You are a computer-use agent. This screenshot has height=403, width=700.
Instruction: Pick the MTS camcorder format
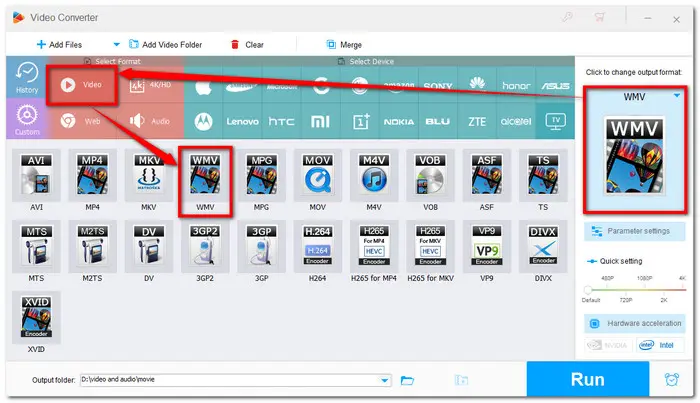pos(36,246)
